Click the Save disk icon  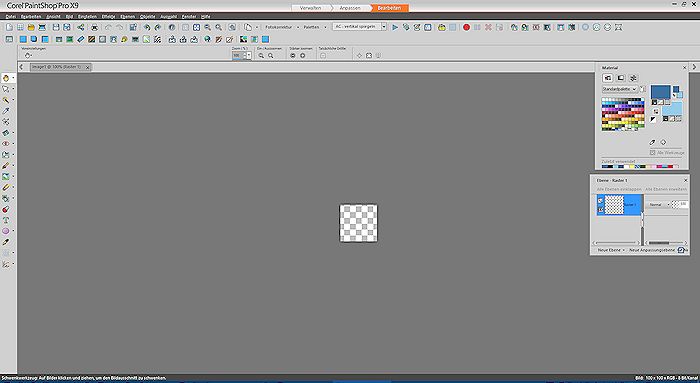(56, 27)
